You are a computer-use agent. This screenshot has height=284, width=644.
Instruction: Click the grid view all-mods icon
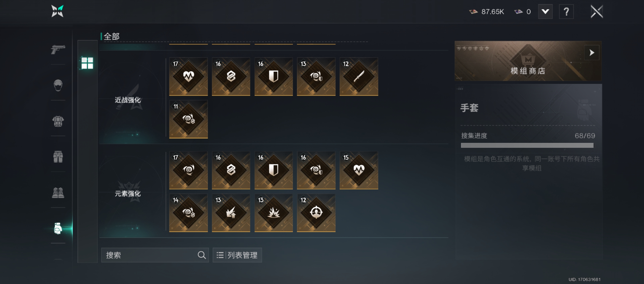pos(87,63)
